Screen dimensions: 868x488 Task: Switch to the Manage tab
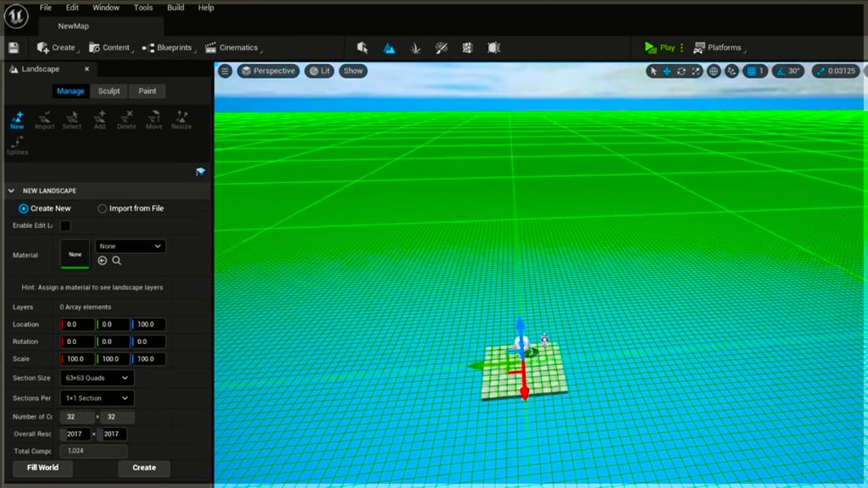point(70,91)
